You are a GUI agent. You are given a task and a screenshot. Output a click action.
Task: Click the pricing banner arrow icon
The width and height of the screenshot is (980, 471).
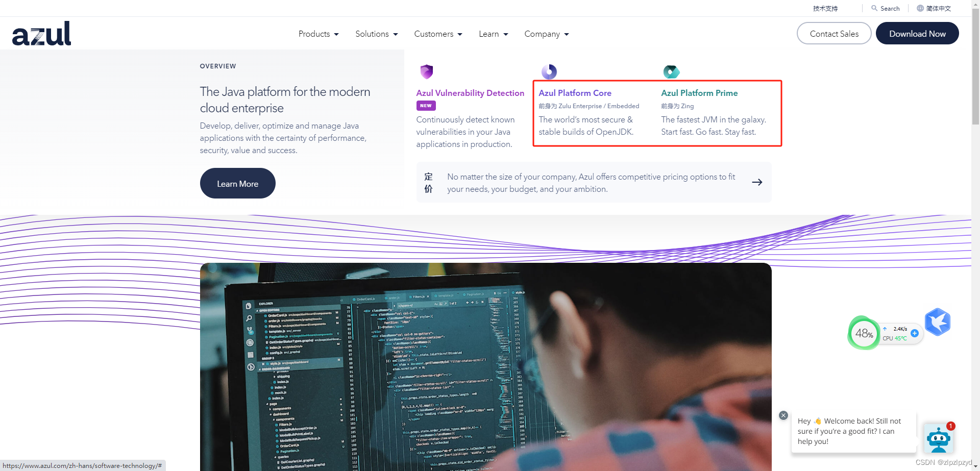coord(757,182)
